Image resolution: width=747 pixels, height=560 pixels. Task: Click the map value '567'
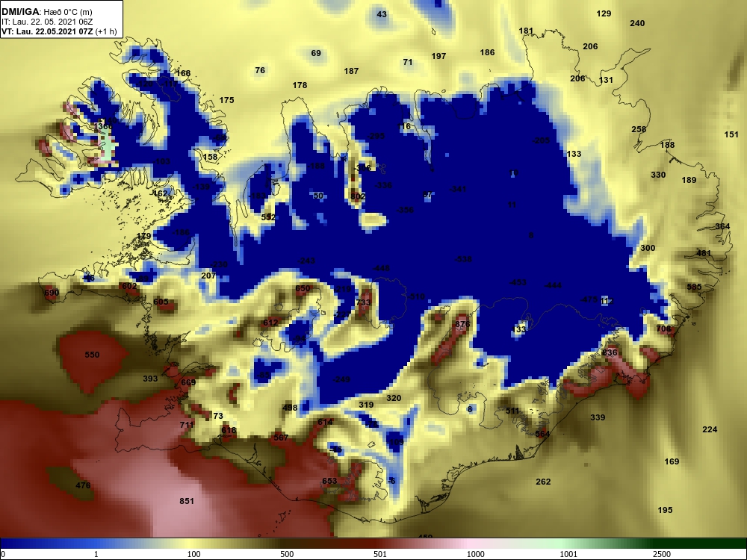[x=281, y=437]
